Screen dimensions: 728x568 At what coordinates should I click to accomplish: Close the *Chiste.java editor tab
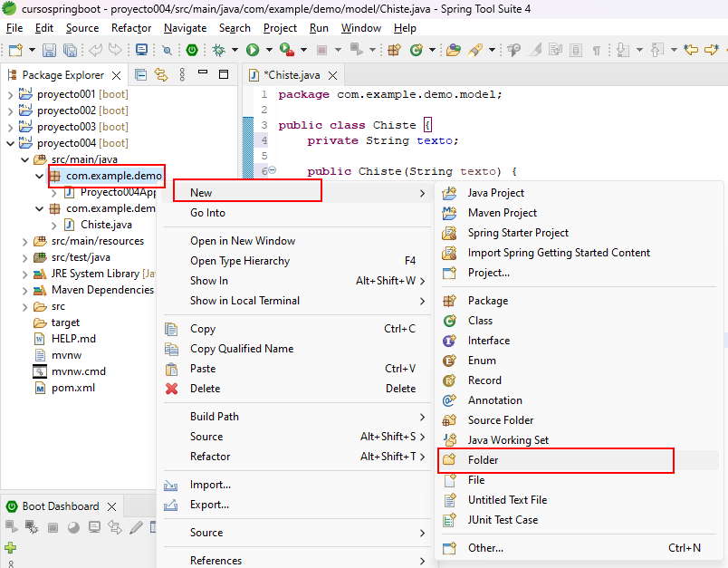333,75
